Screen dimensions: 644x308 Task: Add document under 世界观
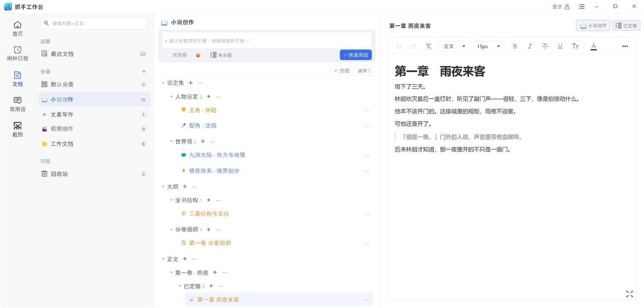(x=203, y=141)
